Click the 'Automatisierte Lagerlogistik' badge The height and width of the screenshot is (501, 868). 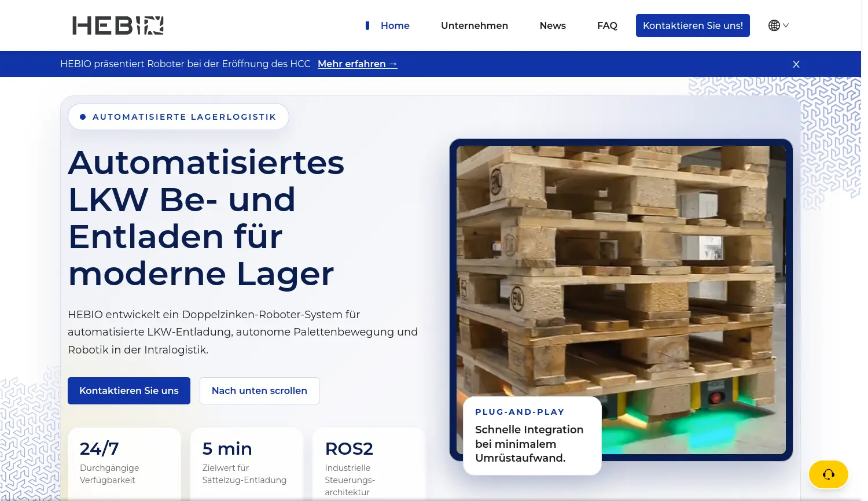[x=178, y=117]
